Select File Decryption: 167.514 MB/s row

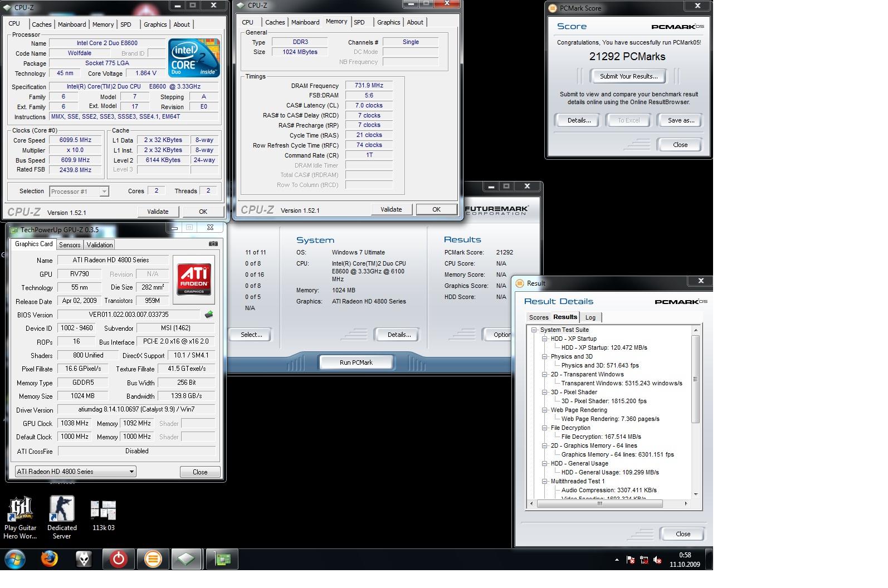601,437
